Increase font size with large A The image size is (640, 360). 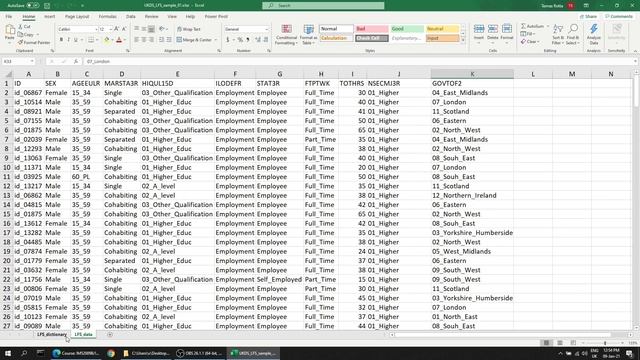coord(117,29)
